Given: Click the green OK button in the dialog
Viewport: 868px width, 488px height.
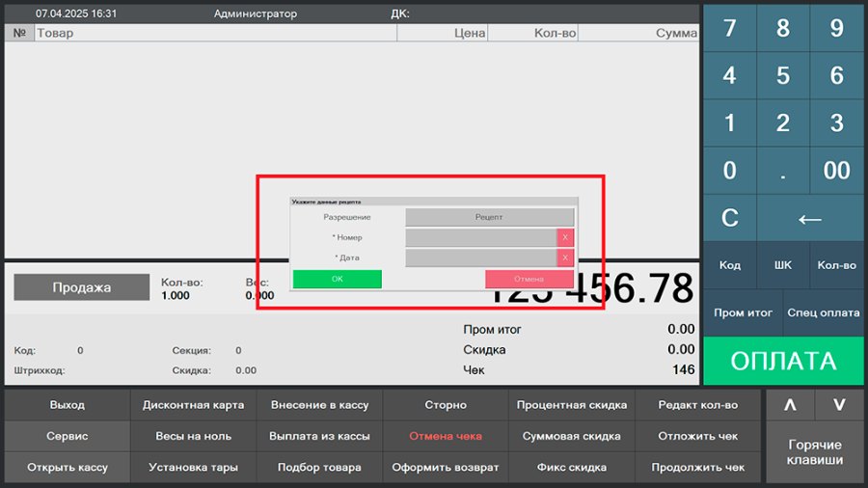Looking at the screenshot, I should click(x=338, y=279).
